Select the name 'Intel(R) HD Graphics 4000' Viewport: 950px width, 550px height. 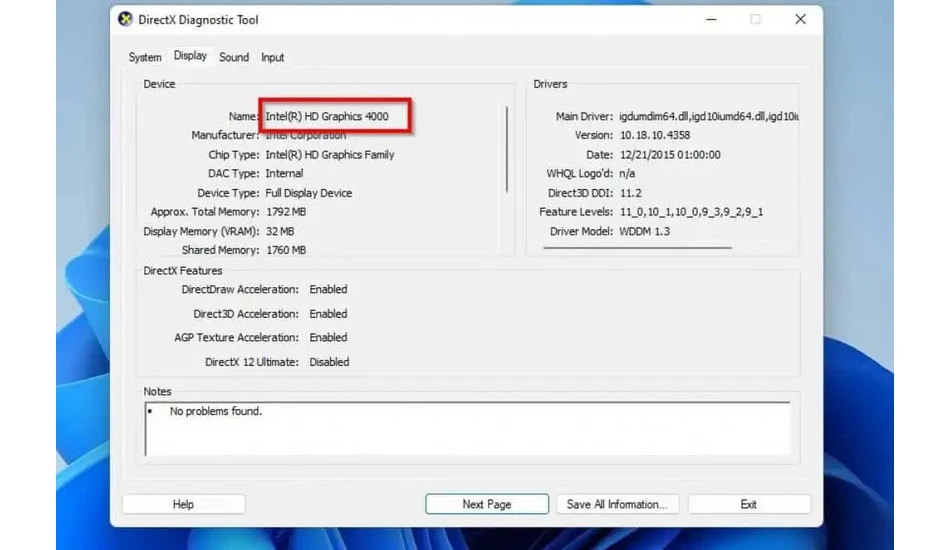click(x=327, y=116)
